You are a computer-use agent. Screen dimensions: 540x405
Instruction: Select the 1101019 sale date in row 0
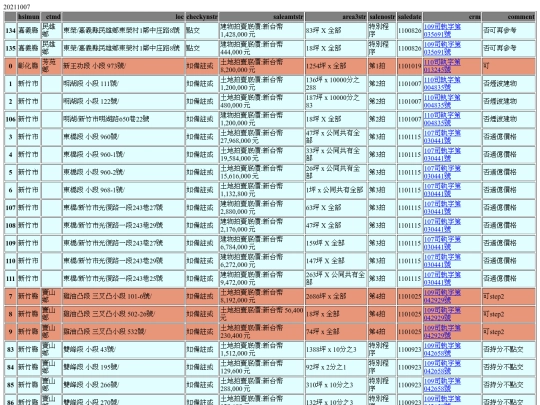(409, 66)
